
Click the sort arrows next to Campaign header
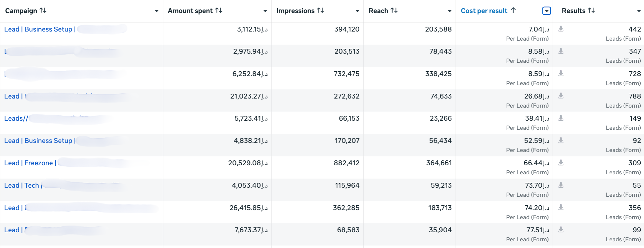click(x=43, y=11)
